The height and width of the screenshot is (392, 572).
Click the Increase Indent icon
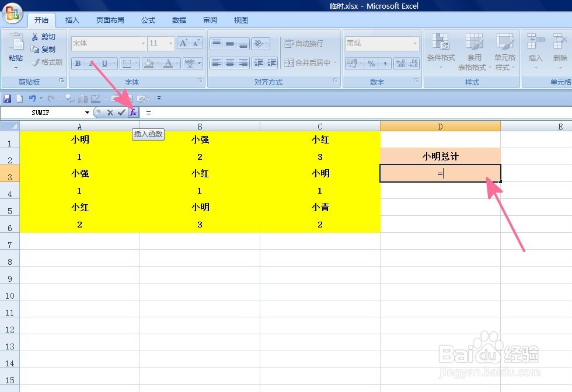point(271,63)
